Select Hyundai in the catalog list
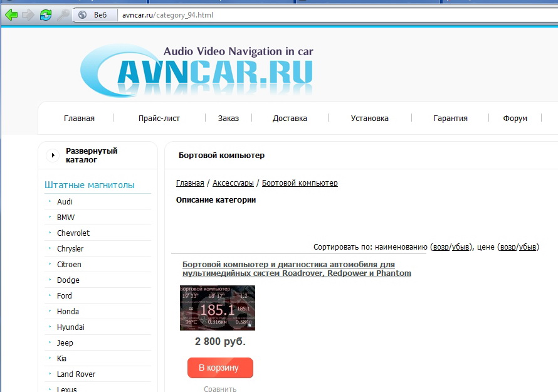The image size is (558, 392). pyautogui.click(x=70, y=327)
